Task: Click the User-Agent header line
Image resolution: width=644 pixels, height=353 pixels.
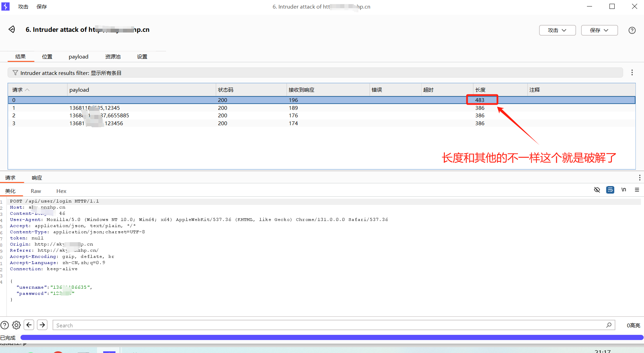Action: coord(199,220)
